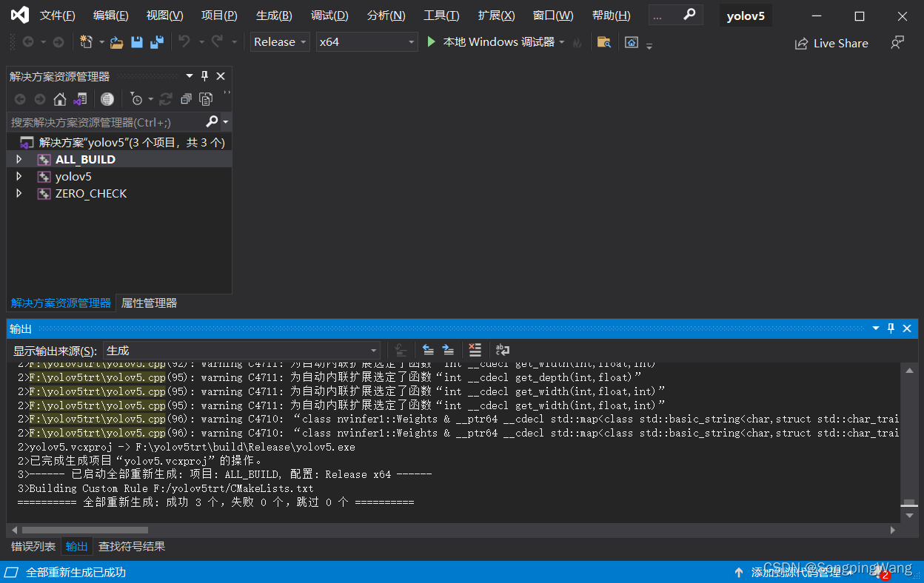Switch views icon in Solution Explorer toolbar
924x583 pixels.
pos(80,99)
